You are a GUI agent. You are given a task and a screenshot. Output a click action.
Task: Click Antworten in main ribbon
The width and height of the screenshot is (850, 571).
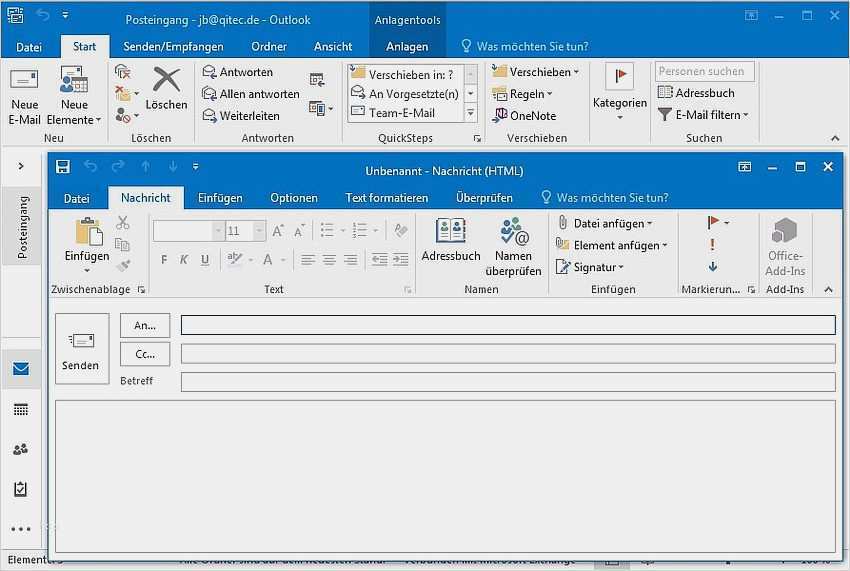[x=237, y=72]
